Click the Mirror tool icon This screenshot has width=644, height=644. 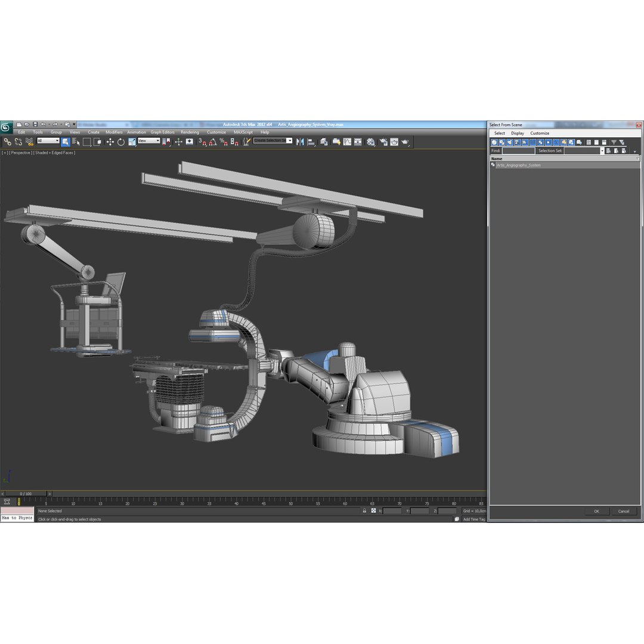(x=300, y=142)
